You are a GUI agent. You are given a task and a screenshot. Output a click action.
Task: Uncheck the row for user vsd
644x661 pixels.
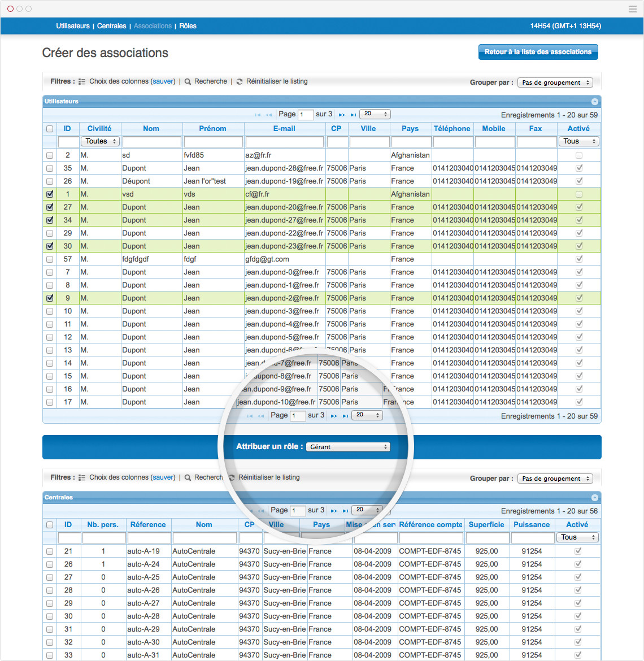coord(50,194)
